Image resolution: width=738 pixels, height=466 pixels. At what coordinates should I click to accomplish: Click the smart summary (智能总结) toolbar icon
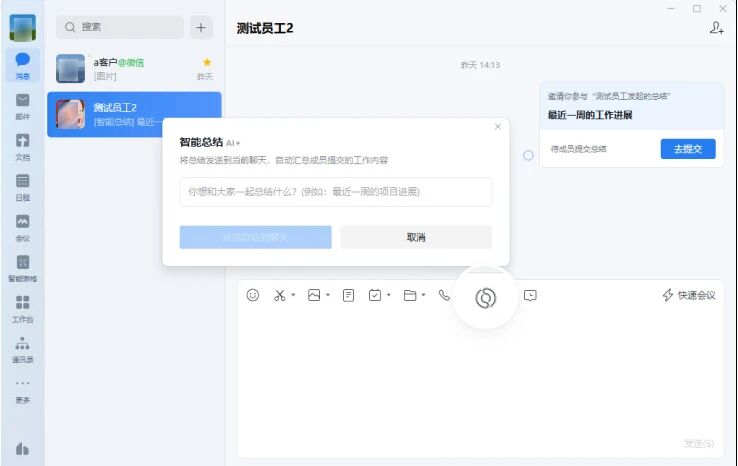tap(485, 297)
